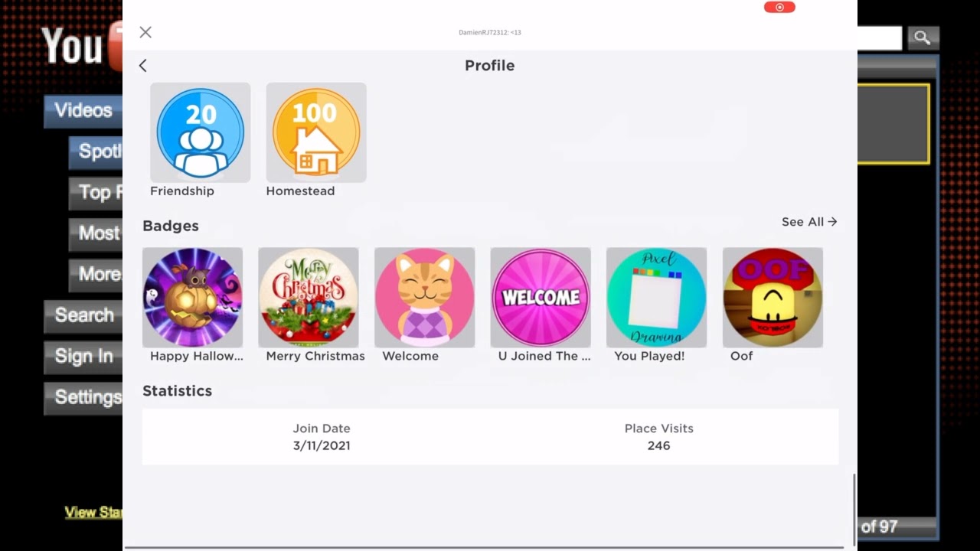Click the magnifier search button at top right

[923, 37]
